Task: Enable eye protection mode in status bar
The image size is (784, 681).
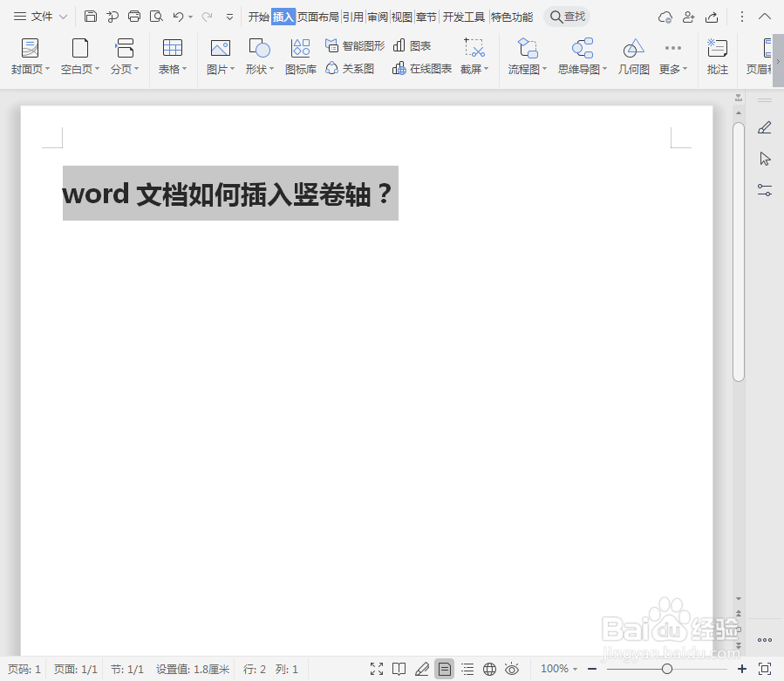Action: click(514, 669)
